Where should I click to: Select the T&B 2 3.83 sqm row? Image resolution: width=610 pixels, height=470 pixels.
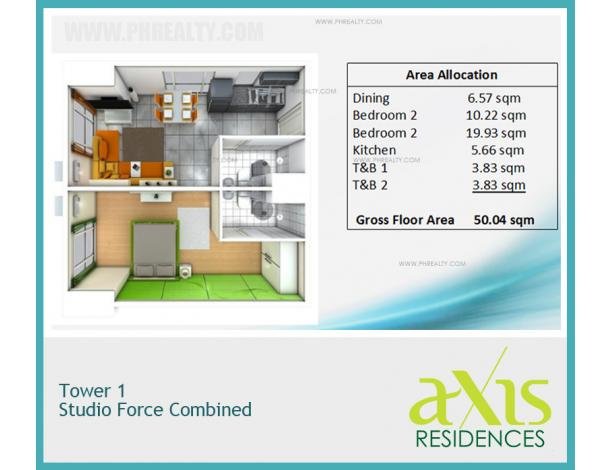click(x=451, y=185)
